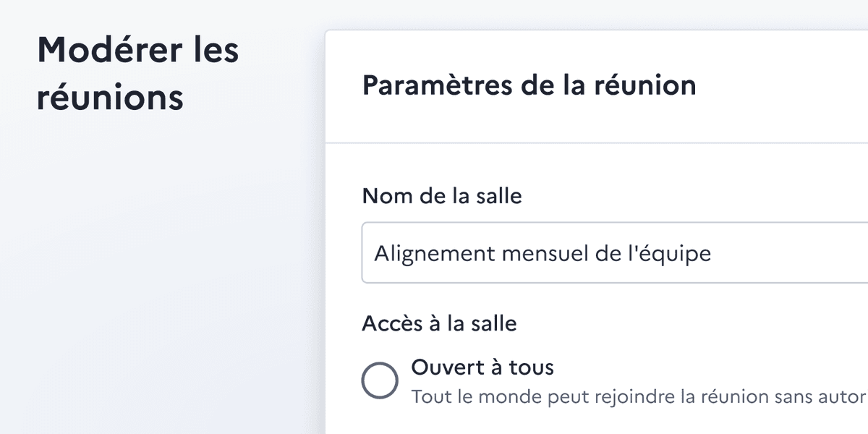868x434 pixels.
Task: Click the gray sidebar background
Action: 145,289
